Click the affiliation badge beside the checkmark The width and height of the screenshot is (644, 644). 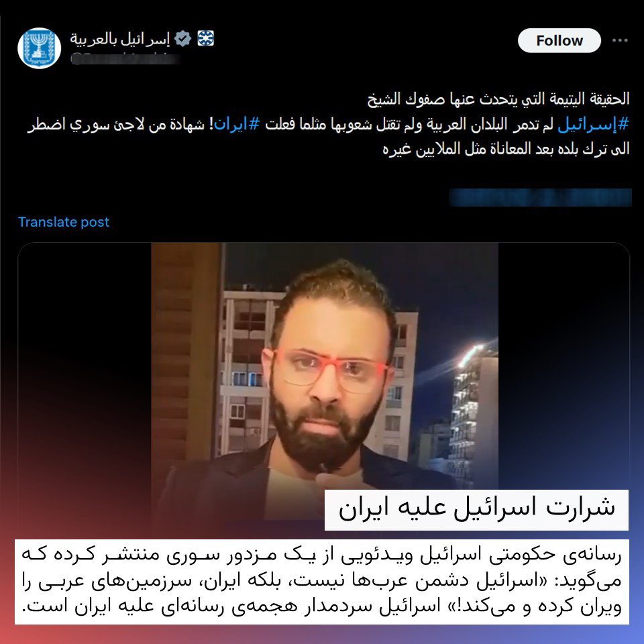point(206,38)
